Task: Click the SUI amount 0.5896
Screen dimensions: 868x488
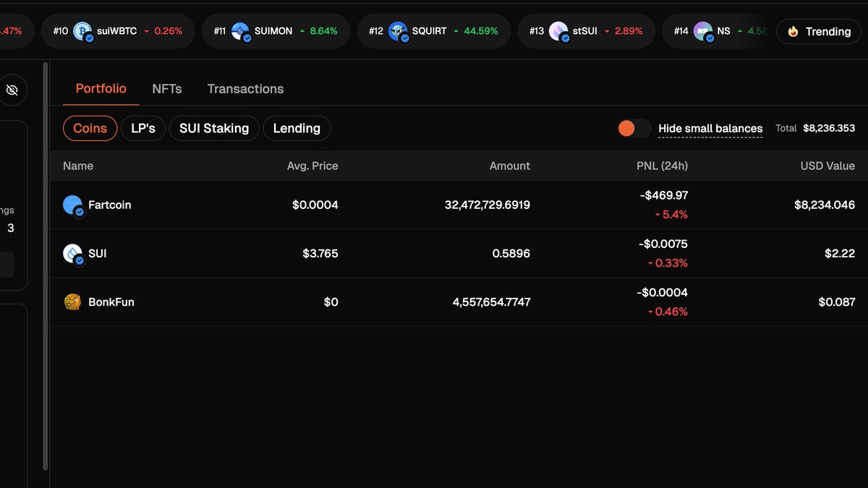Action: pos(513,254)
